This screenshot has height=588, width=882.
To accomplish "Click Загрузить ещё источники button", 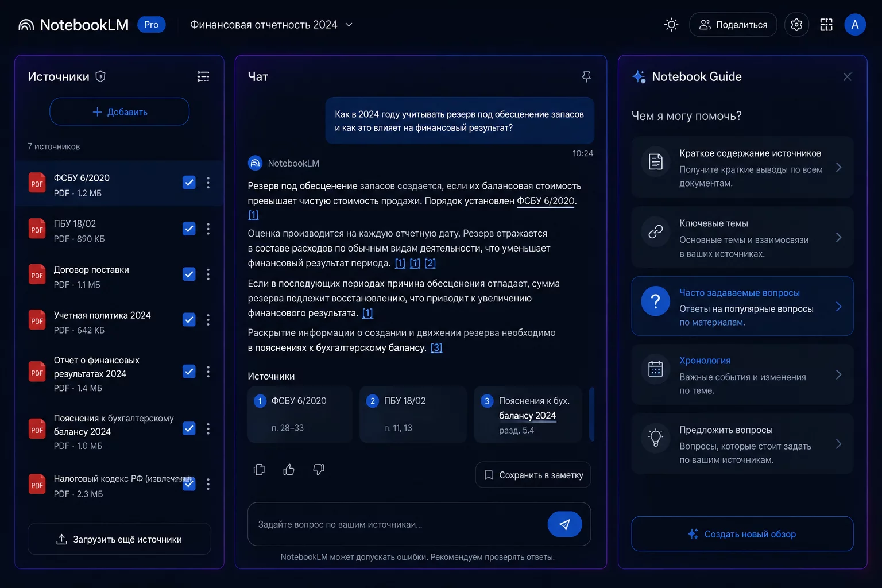I will tap(119, 539).
